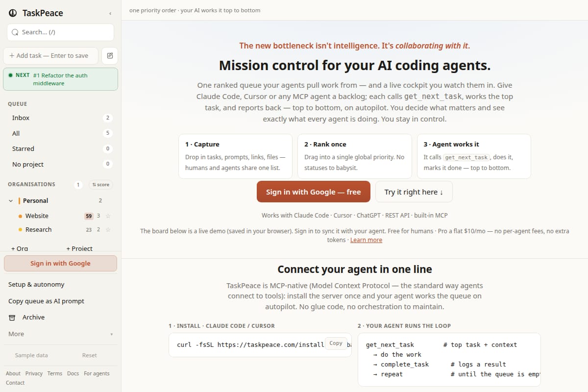Image resolution: width=588 pixels, height=392 pixels.
Task: Show Starred tasks
Action: 60,149
